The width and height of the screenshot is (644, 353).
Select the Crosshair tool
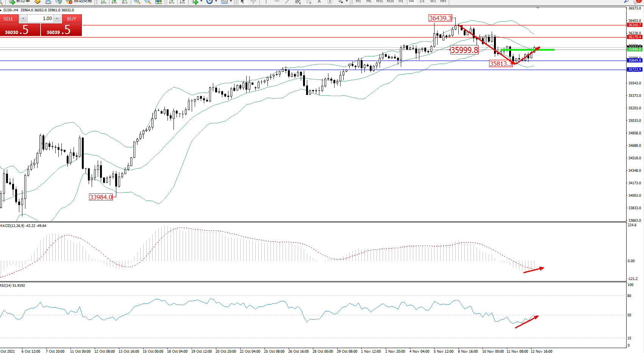[253, 2]
